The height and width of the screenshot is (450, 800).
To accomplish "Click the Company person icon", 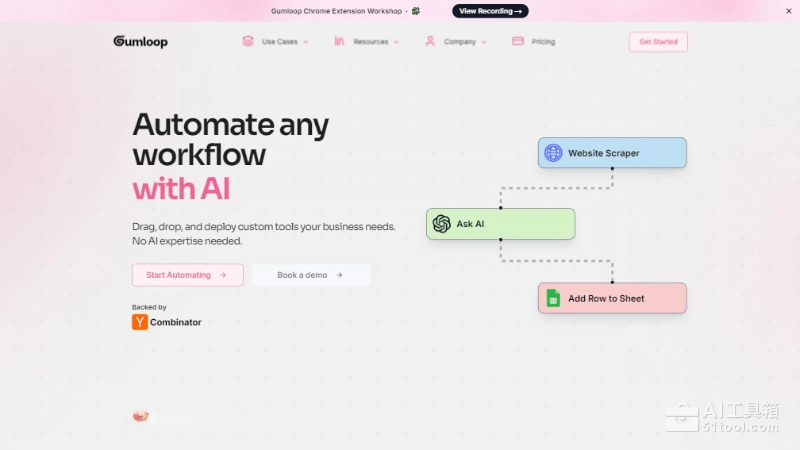I will click(x=430, y=41).
